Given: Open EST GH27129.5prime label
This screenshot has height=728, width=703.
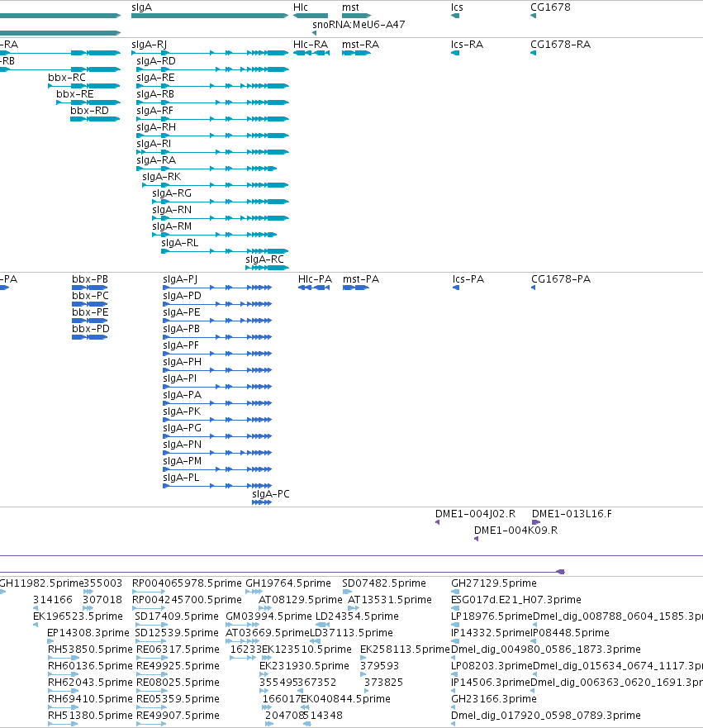Looking at the screenshot, I should click(x=494, y=583).
